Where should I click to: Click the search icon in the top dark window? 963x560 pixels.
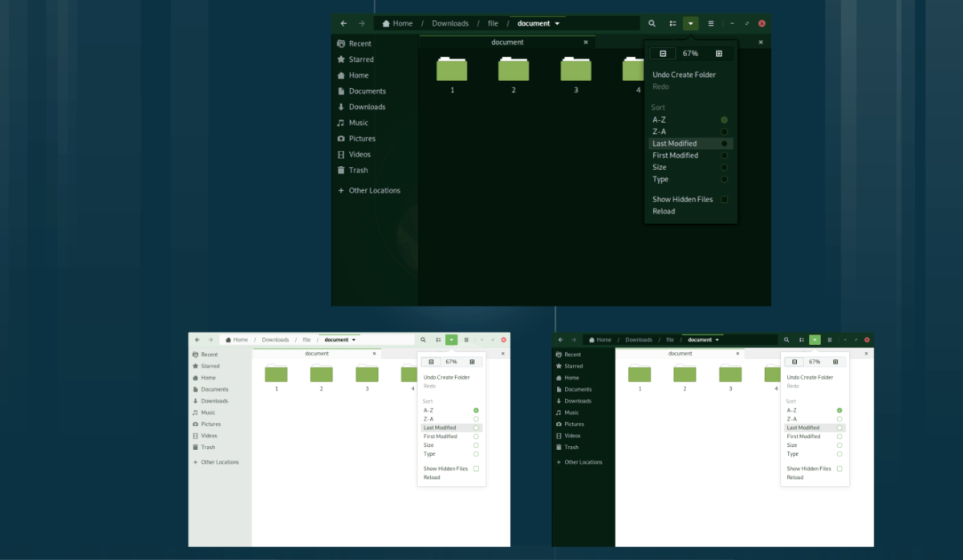652,24
